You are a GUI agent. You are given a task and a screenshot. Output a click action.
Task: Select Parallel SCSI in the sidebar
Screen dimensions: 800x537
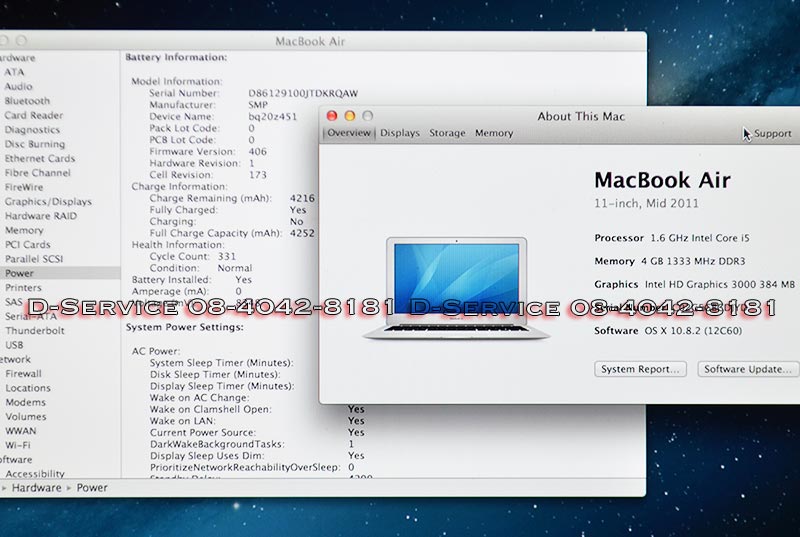pyautogui.click(x=34, y=259)
